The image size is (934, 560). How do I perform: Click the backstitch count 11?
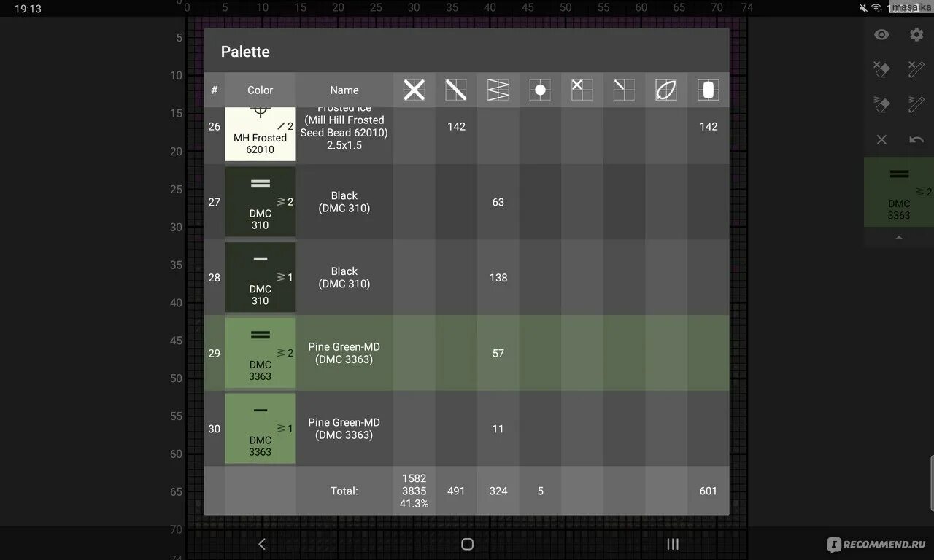tap(498, 429)
